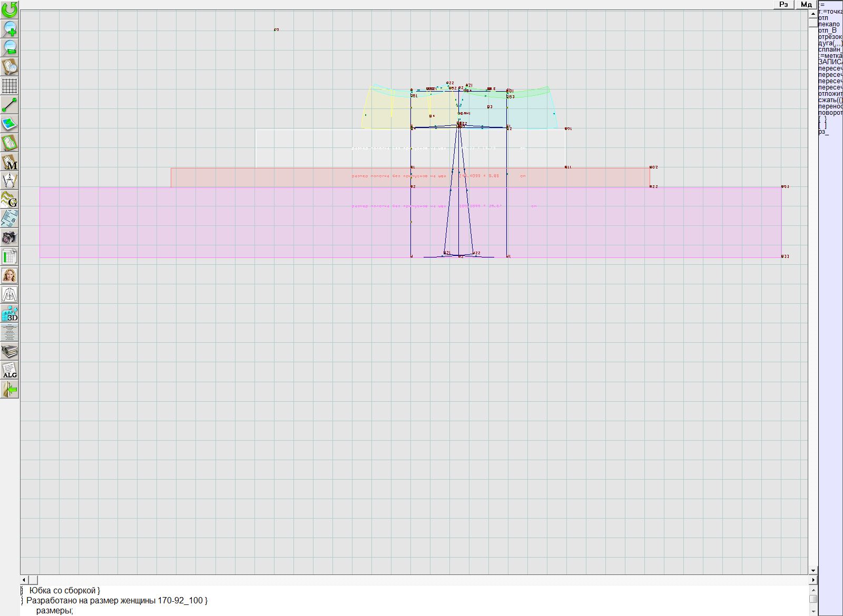Click the 'Юбка со сборкой' code line
Viewport: 843px width, 616px height.
(x=64, y=591)
